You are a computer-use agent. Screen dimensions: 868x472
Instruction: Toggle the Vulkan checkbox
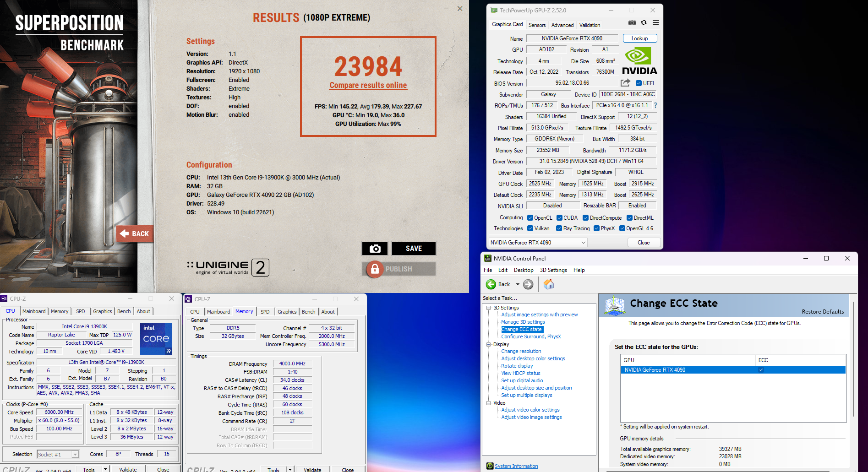point(530,228)
